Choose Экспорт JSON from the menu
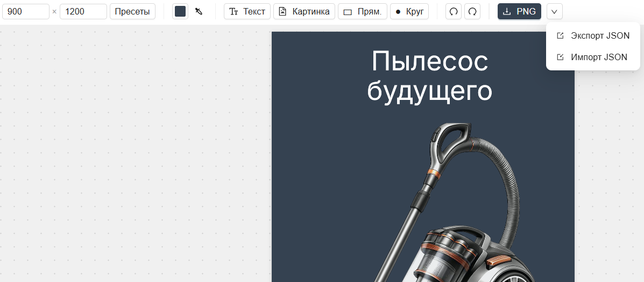Image resolution: width=644 pixels, height=282 pixels. pos(593,35)
